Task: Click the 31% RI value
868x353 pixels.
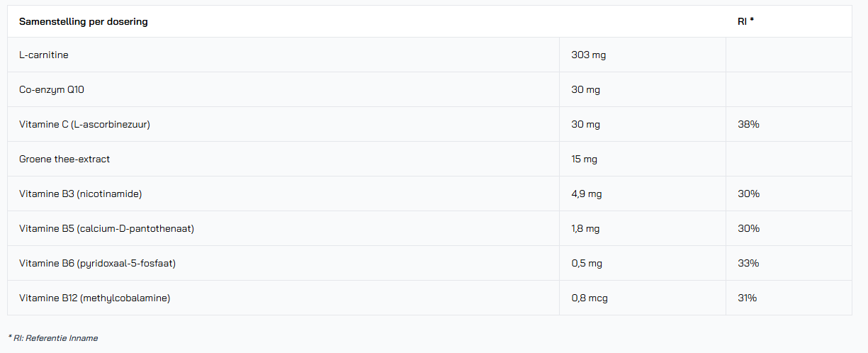Action: (x=747, y=298)
